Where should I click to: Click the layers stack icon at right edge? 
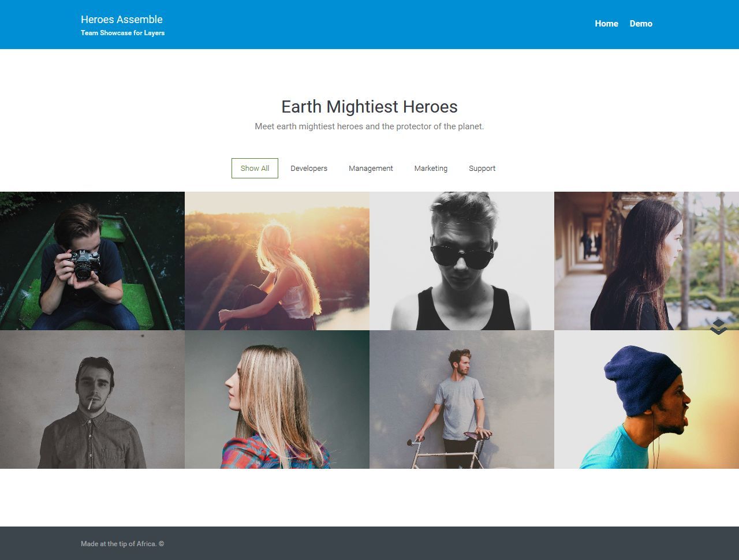point(719,327)
